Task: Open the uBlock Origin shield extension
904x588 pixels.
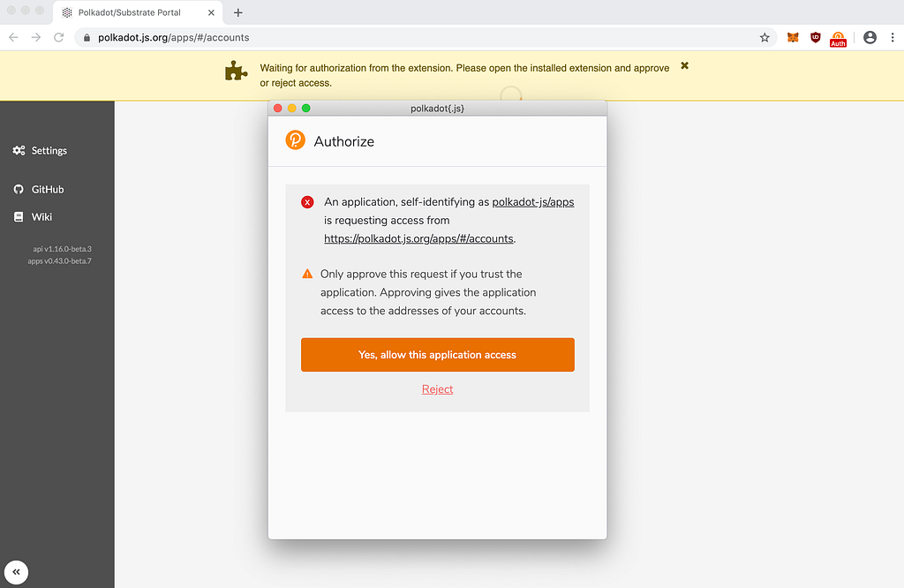Action: click(x=815, y=37)
